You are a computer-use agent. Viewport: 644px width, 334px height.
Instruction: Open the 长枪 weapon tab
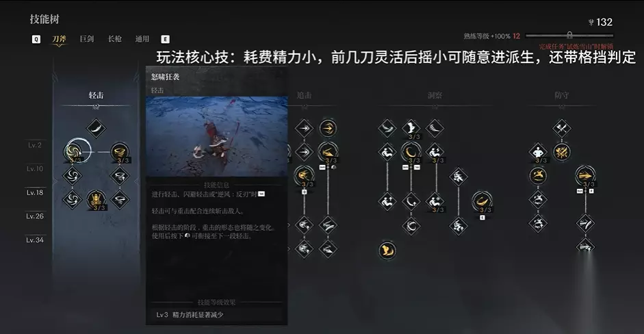pos(114,38)
